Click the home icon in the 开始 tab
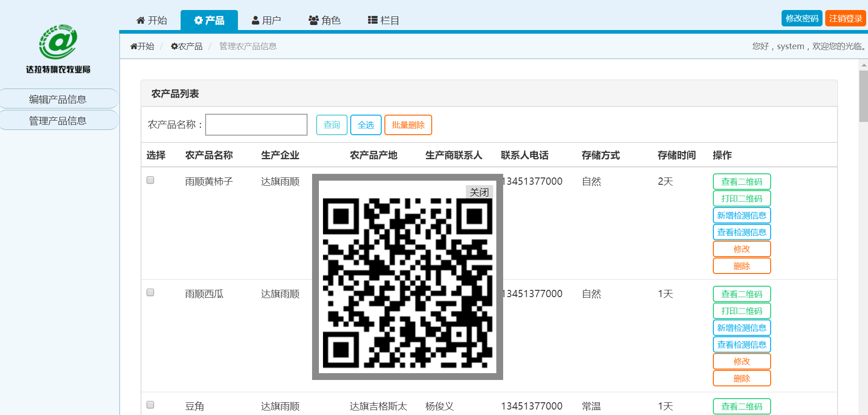868x415 pixels. pyautogui.click(x=141, y=20)
